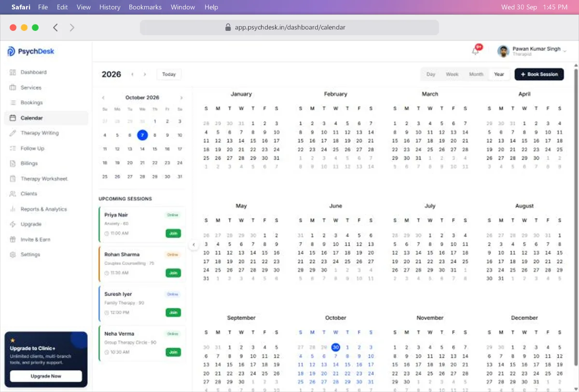Click the June month heading
The image size is (579, 392).
pos(336,206)
